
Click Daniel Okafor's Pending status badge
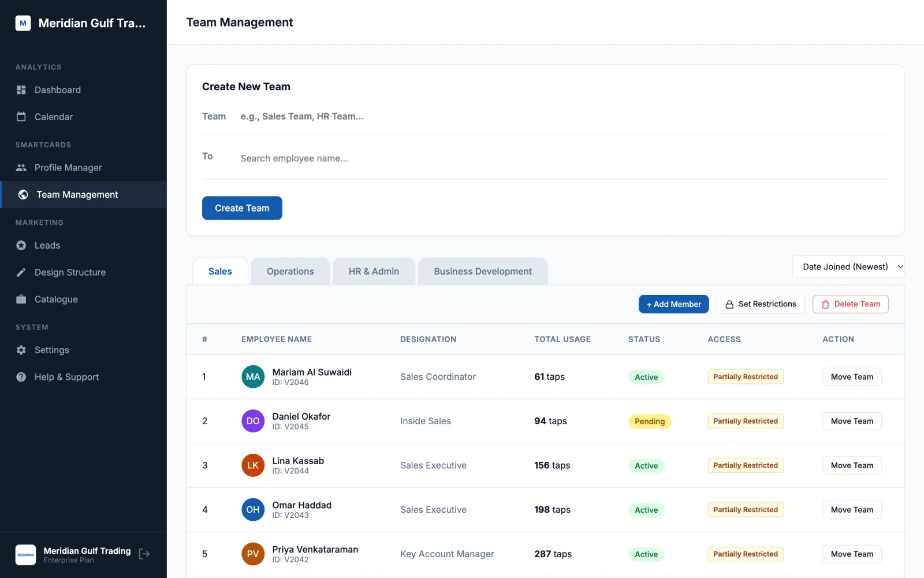pyautogui.click(x=650, y=421)
